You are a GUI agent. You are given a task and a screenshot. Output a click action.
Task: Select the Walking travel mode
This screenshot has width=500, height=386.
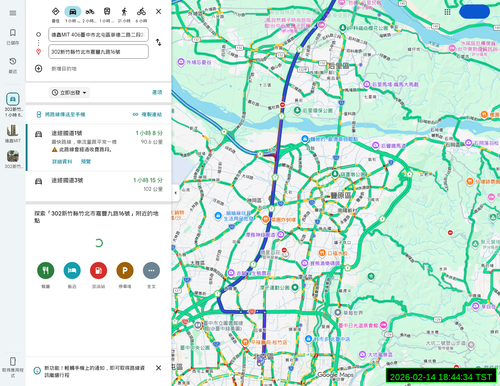pyautogui.click(x=124, y=12)
